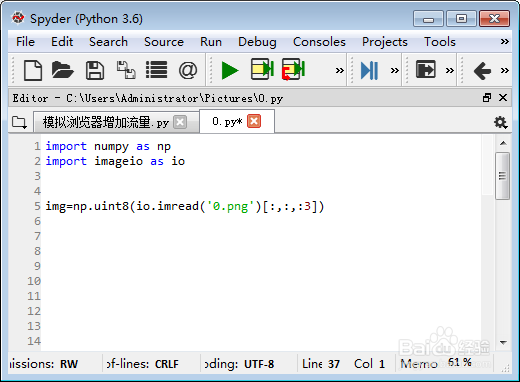
Task: Expand hidden debug toolbar items
Action: pyautogui.click(x=395, y=70)
